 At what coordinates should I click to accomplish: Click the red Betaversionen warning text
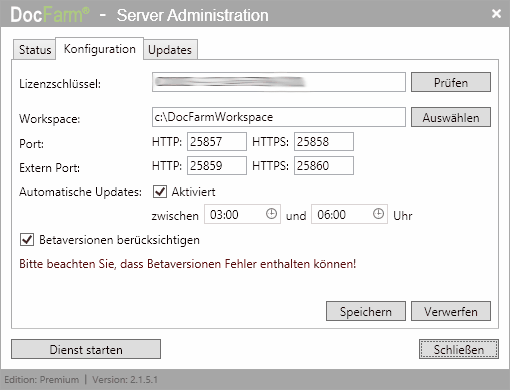point(188,264)
